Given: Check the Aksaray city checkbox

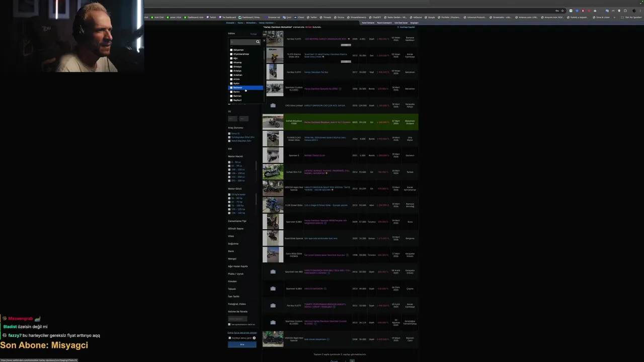Looking at the screenshot, I should [231, 62].
